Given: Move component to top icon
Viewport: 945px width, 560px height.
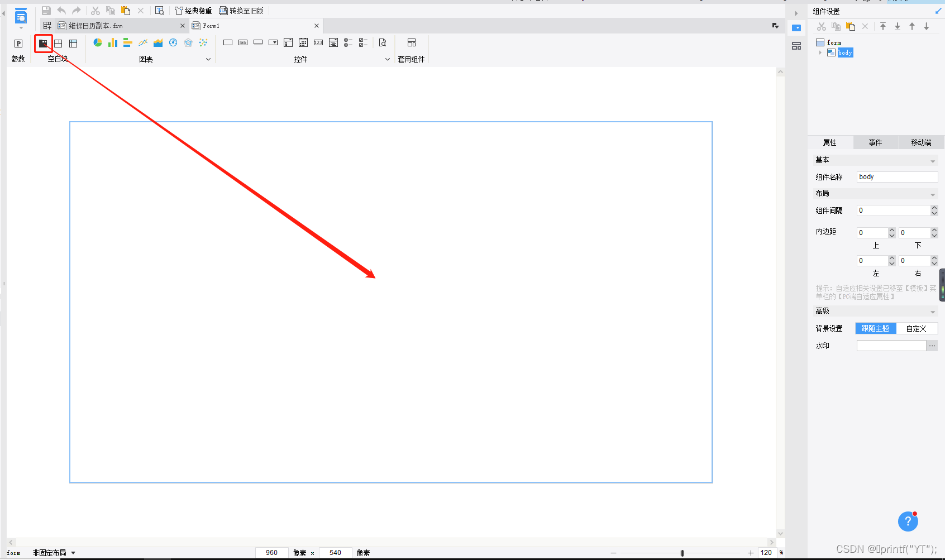Looking at the screenshot, I should [883, 26].
